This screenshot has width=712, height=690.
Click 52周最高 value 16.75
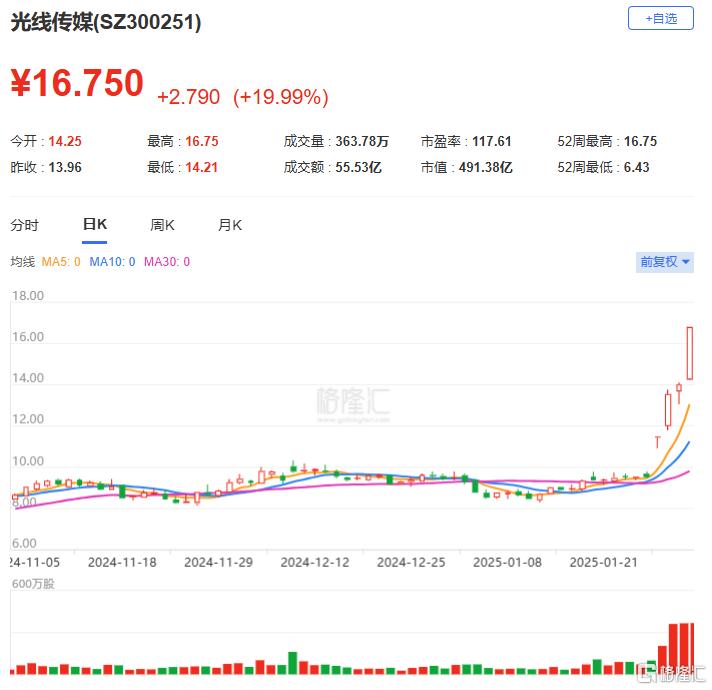click(x=640, y=141)
